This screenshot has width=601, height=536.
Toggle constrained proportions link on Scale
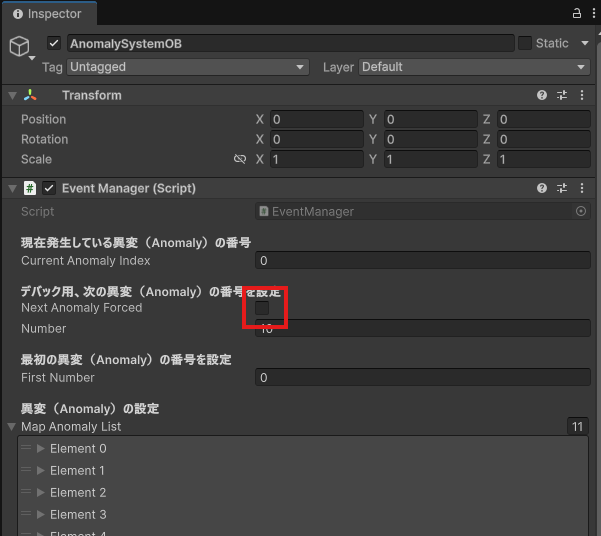pos(240,159)
